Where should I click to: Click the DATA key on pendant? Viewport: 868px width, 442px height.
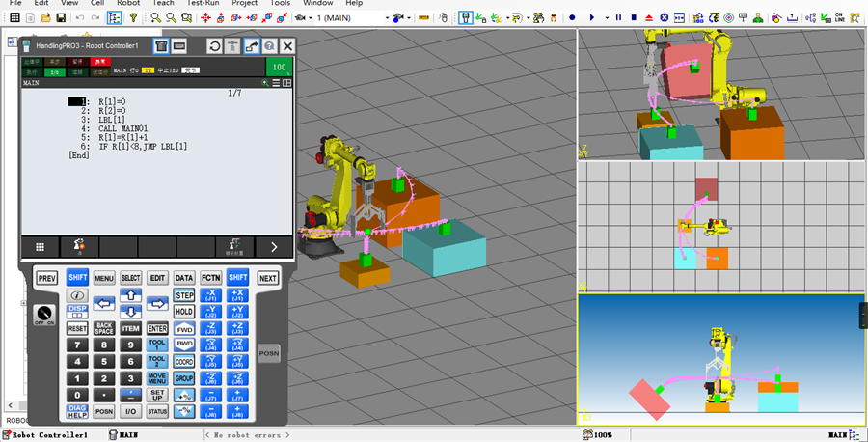[184, 278]
